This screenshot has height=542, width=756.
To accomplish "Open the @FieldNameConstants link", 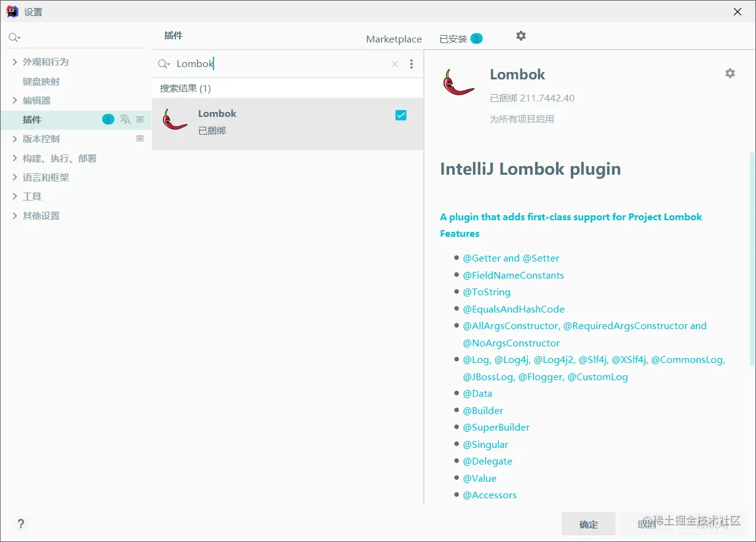I will (513, 275).
